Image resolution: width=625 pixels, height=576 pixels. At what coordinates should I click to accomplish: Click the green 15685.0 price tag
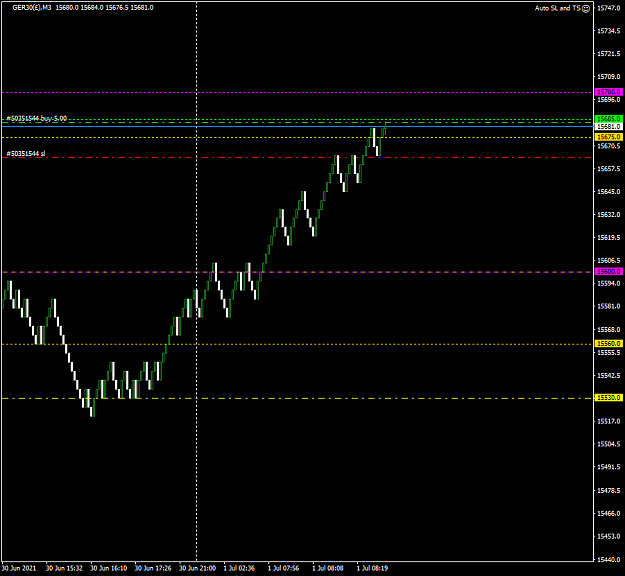point(609,119)
